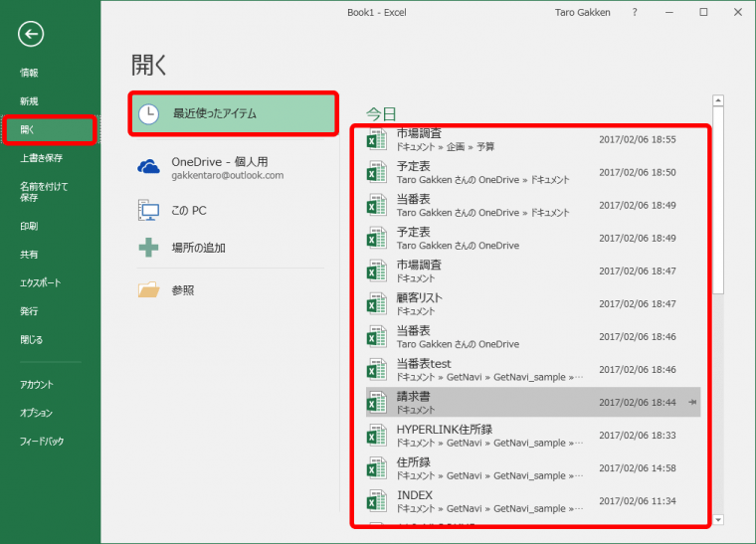The image size is (756, 544).
Task: Choose 上書き保存 in the sidebar
Action: pyautogui.click(x=42, y=158)
